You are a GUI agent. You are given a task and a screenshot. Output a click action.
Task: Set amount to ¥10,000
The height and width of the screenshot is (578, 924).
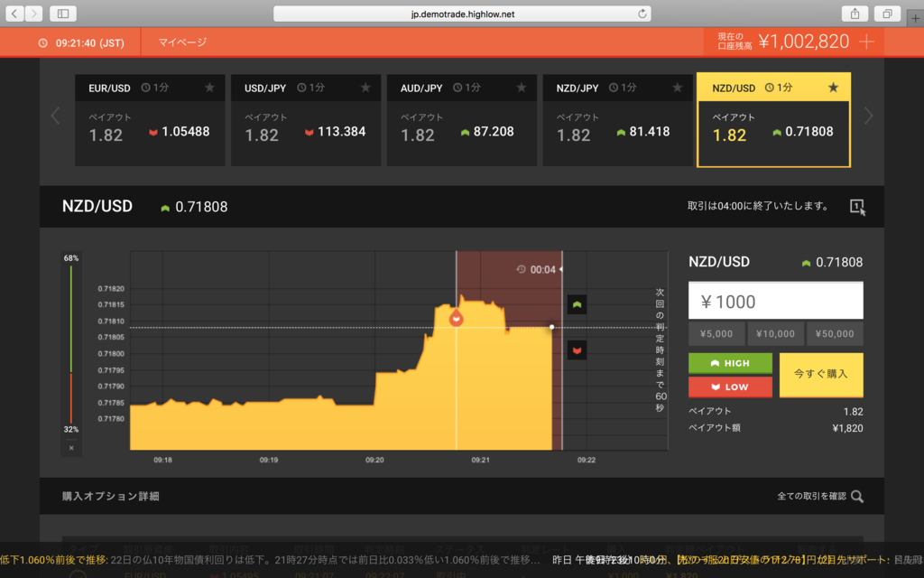point(775,334)
